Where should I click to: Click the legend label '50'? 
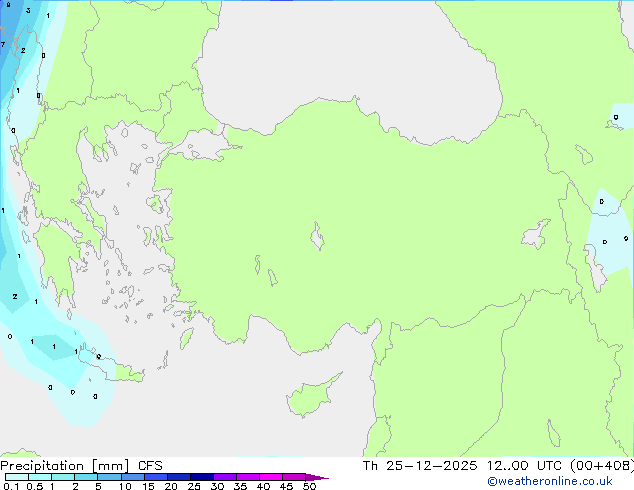pos(309,486)
